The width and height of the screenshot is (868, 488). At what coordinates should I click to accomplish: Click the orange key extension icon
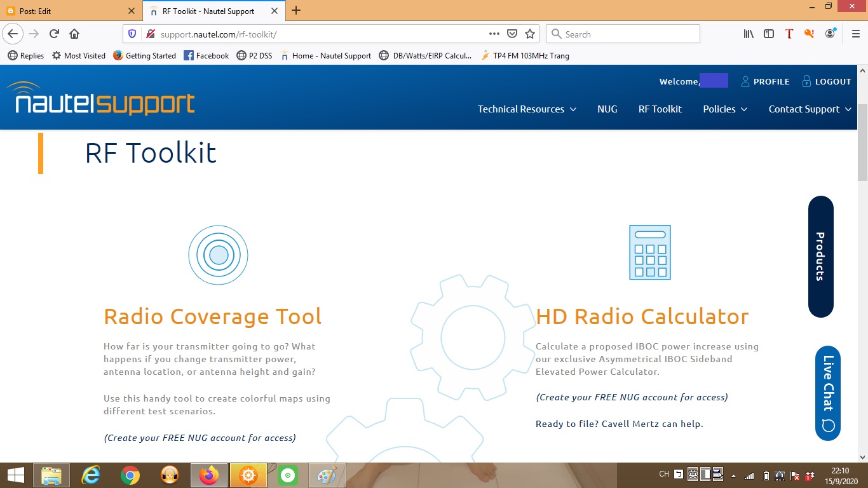[809, 34]
